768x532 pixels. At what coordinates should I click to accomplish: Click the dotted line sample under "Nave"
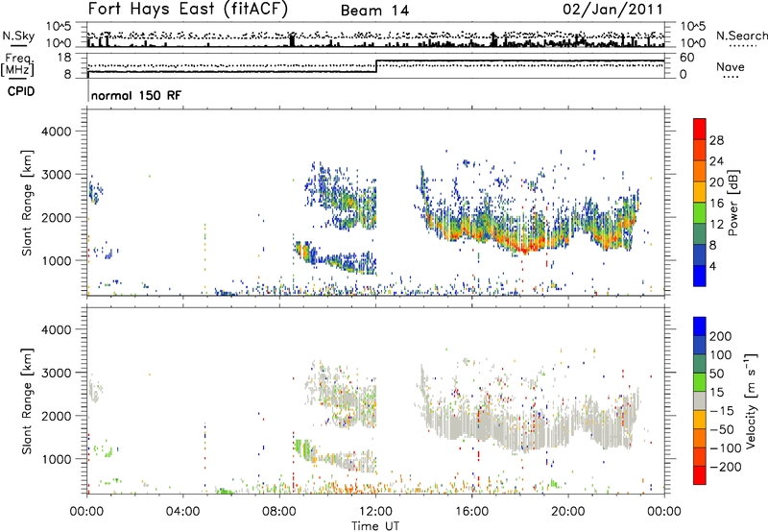point(732,77)
